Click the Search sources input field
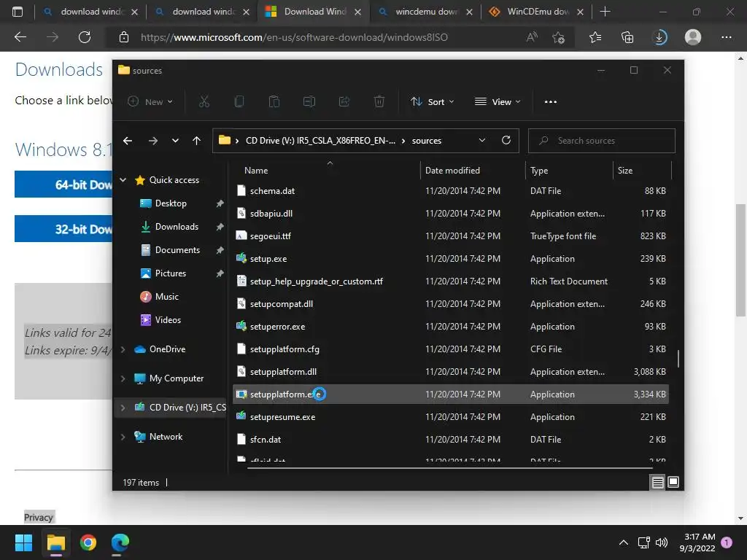 pyautogui.click(x=602, y=141)
